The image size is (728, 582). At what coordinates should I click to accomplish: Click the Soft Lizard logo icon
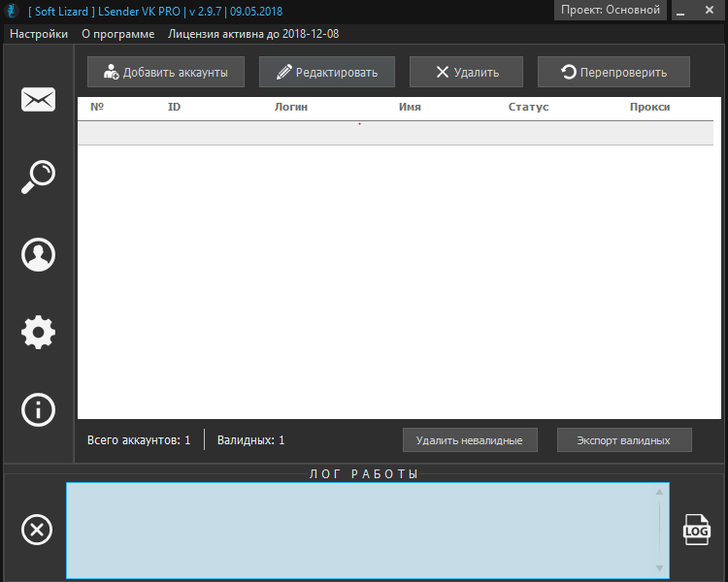[12, 11]
